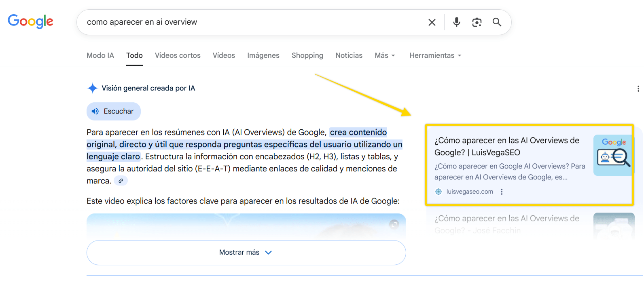Open the Noticias tab

click(x=349, y=55)
